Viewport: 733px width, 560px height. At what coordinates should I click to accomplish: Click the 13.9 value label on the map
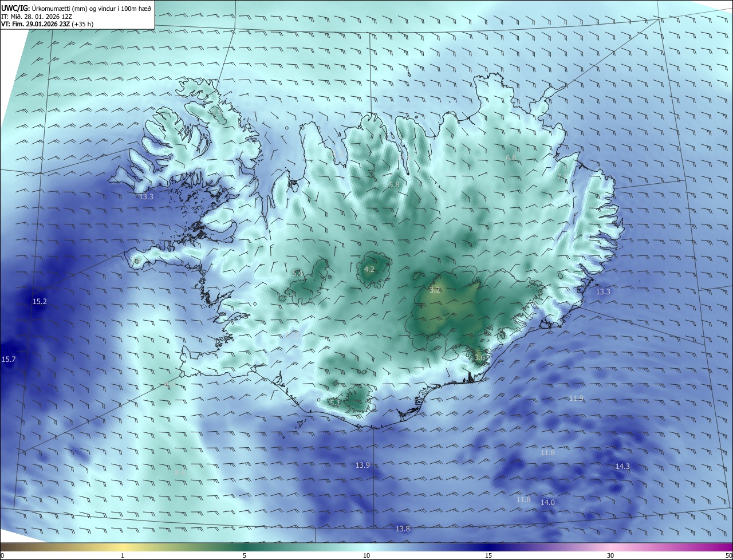click(x=362, y=465)
